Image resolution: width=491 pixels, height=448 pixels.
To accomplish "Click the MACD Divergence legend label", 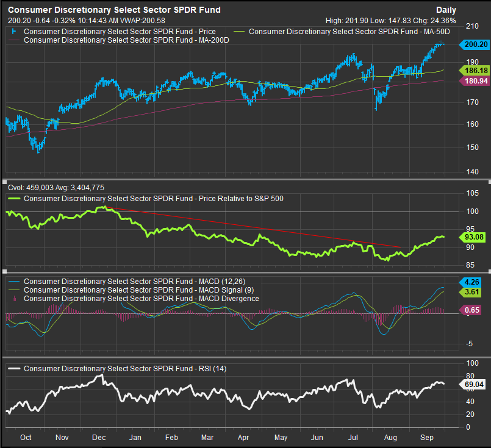I will click(x=142, y=299).
